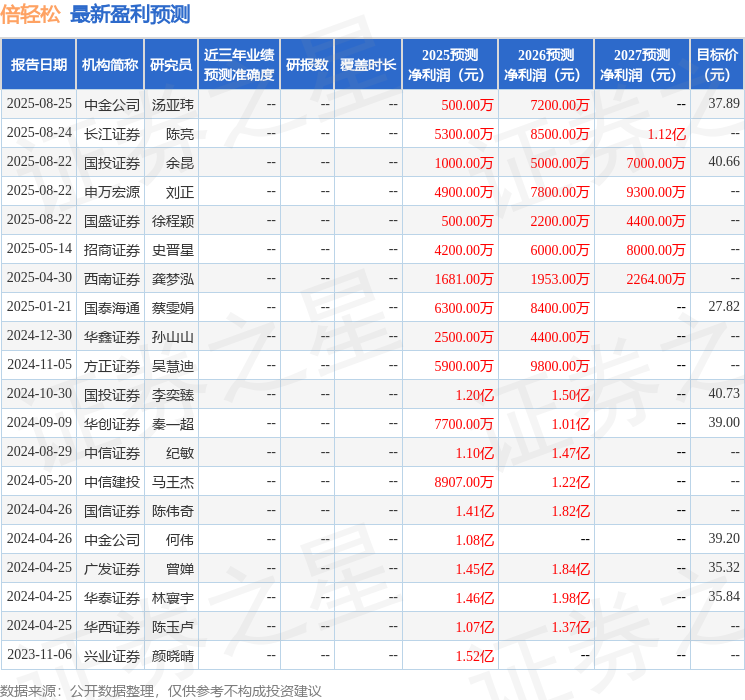
Task: Click the 最新盈利预测 heading text
Action: click(x=130, y=14)
